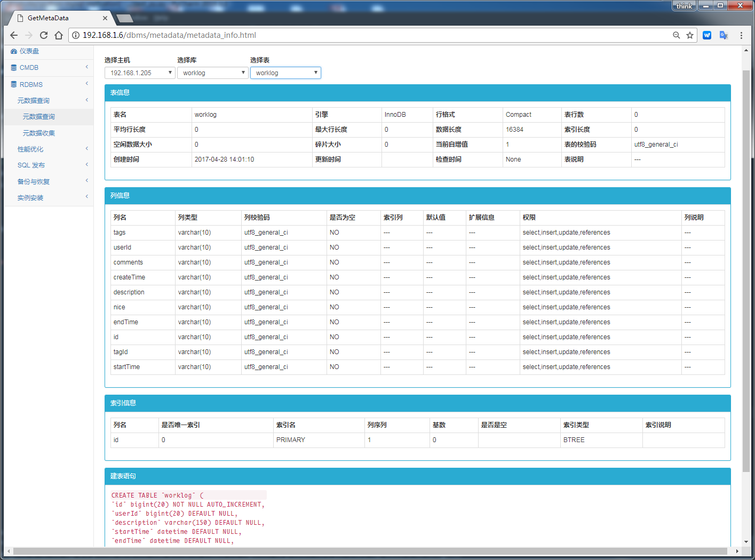Click the browser forward arrow
Image resolution: width=755 pixels, height=560 pixels.
point(29,35)
